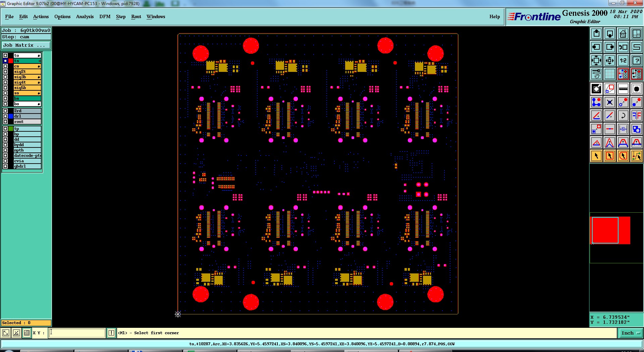Toggle the 'to' layer checkbox
This screenshot has height=352, width=644.
pos(5,55)
